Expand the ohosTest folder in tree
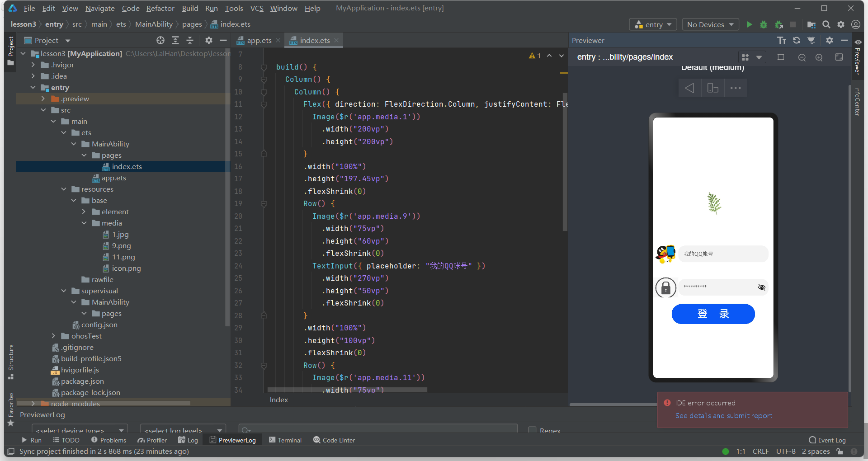This screenshot has height=461, width=868. coord(53,336)
